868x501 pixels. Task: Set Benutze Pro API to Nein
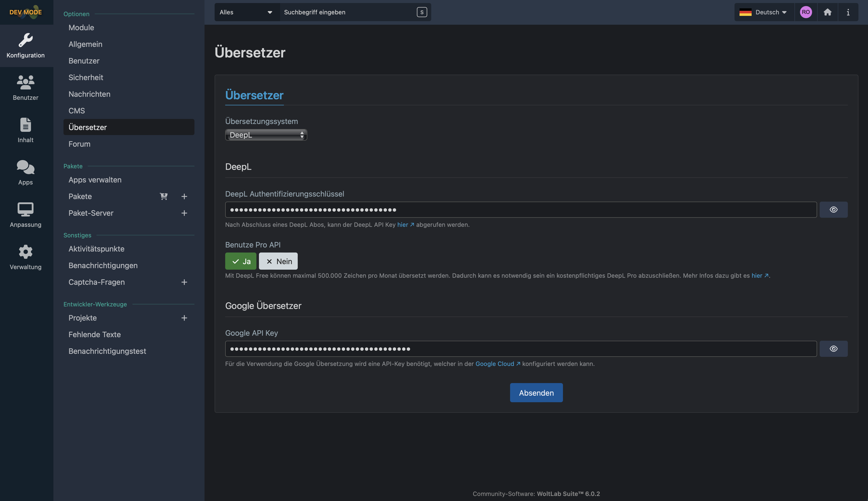pos(278,261)
